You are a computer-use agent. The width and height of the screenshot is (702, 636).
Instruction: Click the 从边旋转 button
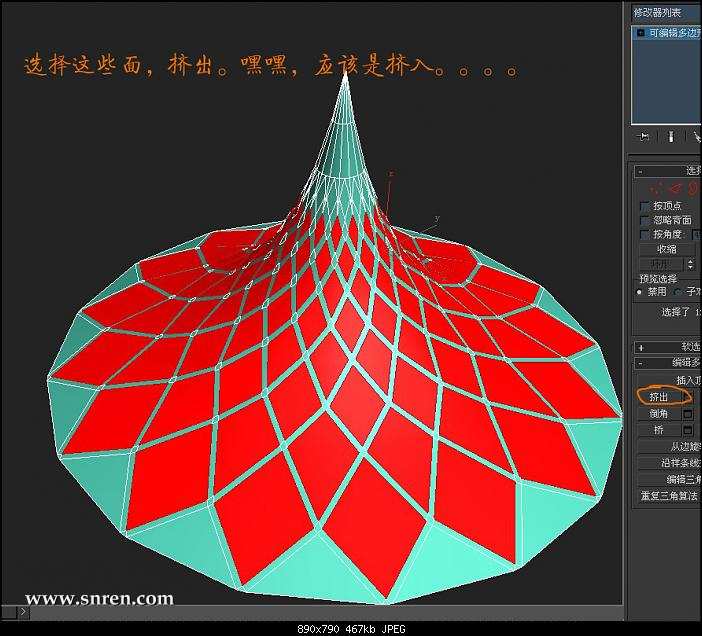669,447
